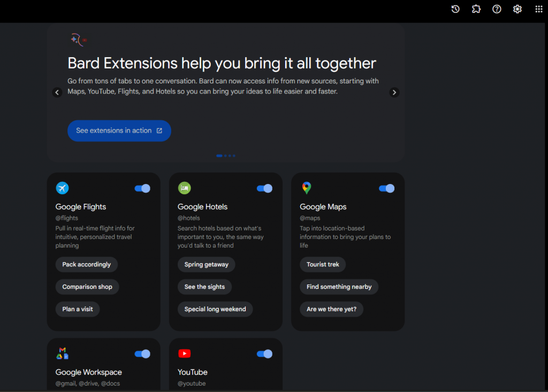Pick the Tourist trek suggestion

323,265
